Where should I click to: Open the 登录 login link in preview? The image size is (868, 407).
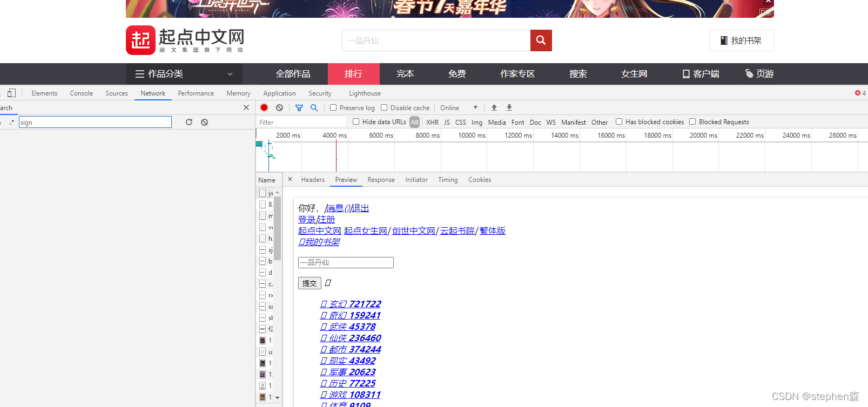click(306, 219)
